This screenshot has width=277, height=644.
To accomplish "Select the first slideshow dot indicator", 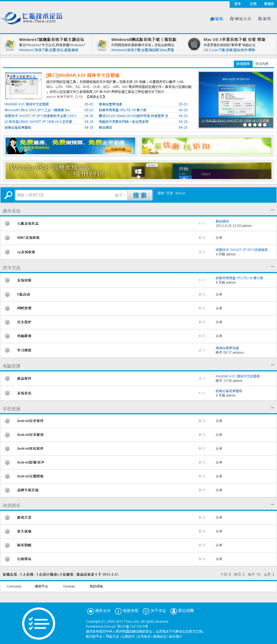I will 245,125.
